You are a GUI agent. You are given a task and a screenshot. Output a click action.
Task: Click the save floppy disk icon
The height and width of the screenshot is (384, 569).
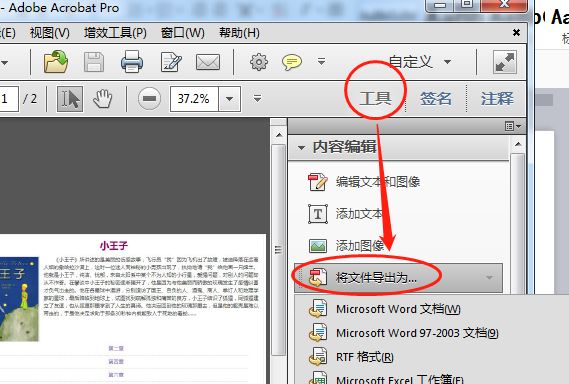click(x=94, y=62)
